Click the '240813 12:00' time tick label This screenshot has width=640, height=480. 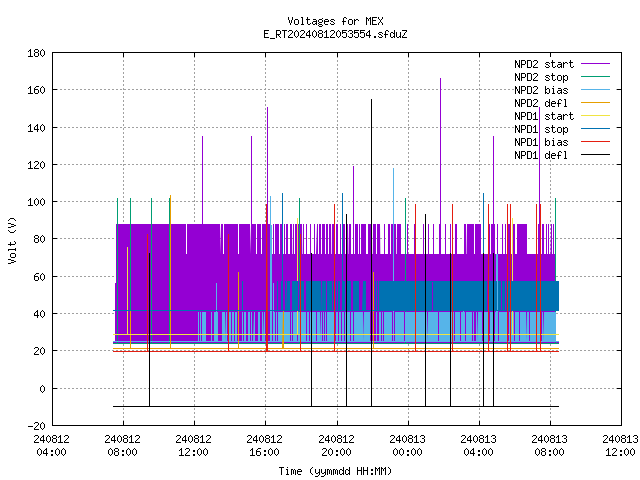(x=620, y=446)
